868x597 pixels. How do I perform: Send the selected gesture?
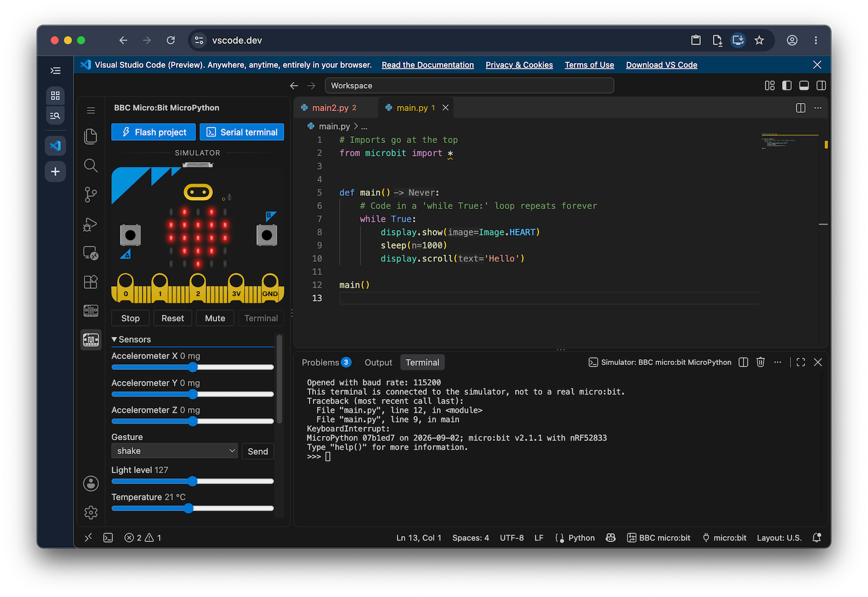coord(258,452)
